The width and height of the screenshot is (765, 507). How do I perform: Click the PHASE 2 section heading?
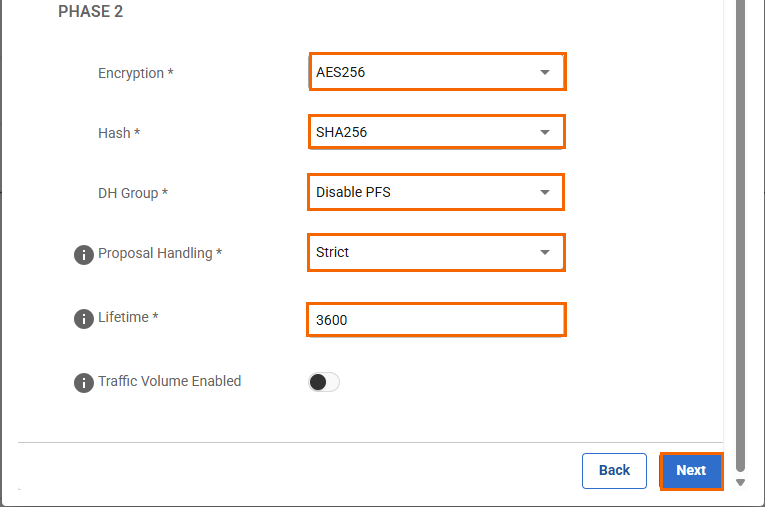[x=91, y=13]
